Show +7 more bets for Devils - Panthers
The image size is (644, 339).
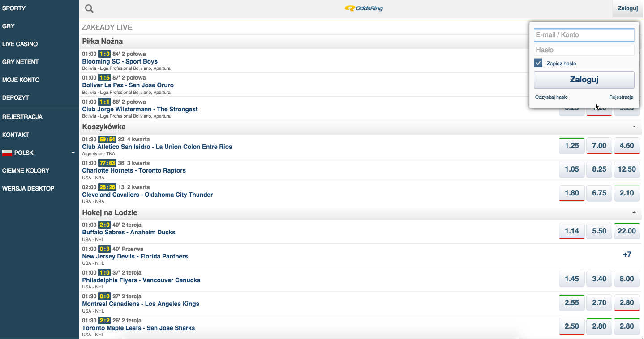click(627, 254)
